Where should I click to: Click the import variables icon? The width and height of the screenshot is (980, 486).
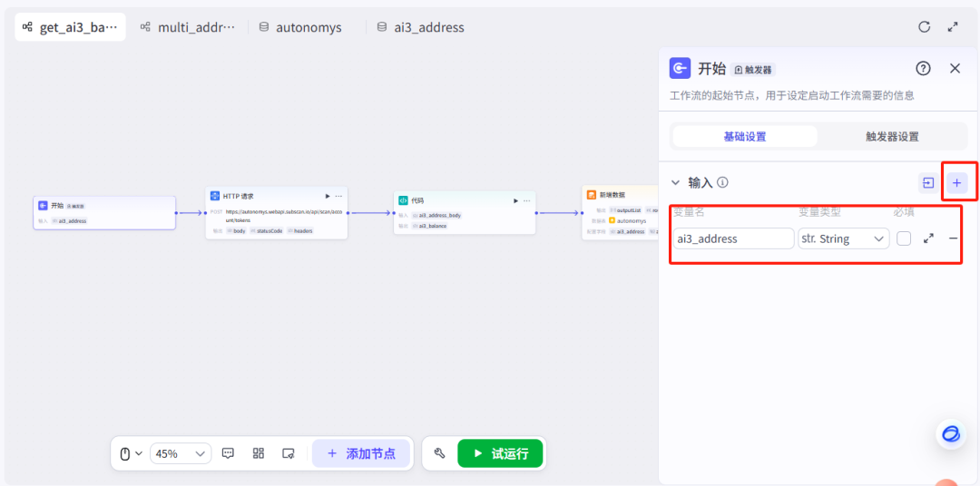(x=928, y=183)
